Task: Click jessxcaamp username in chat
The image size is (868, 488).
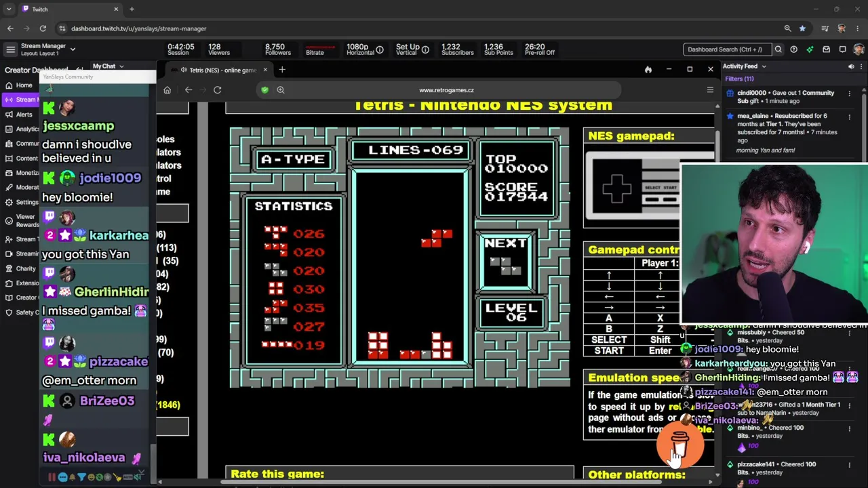Action: pos(78,126)
